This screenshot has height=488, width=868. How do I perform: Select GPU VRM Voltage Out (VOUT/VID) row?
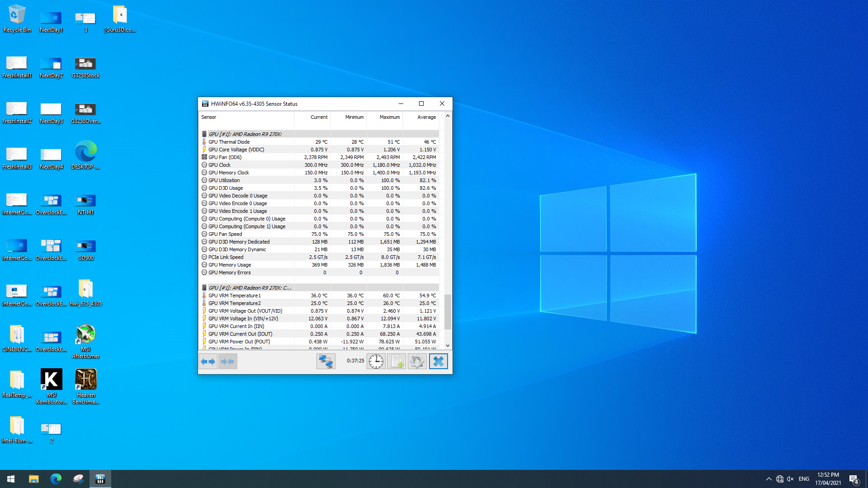[x=319, y=311]
